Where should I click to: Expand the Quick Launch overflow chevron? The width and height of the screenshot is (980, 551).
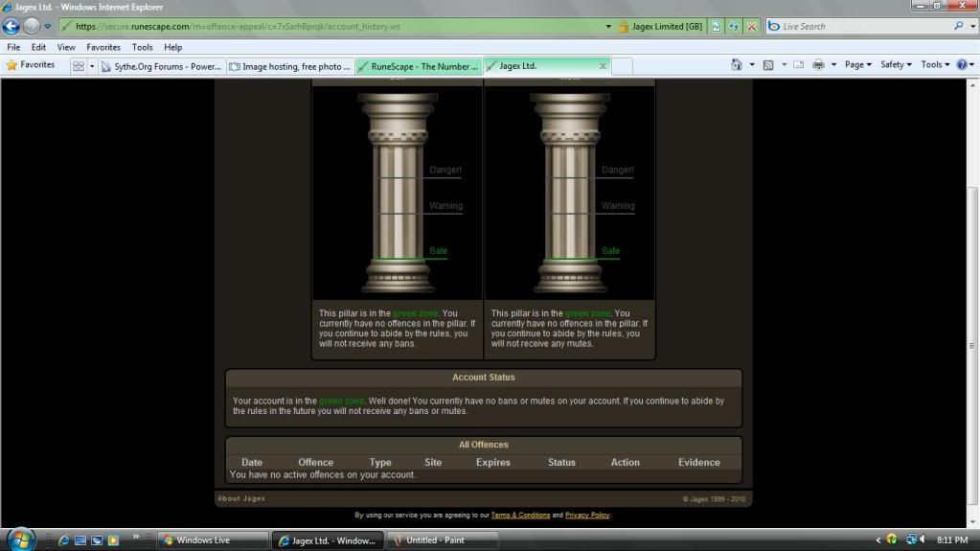136,538
